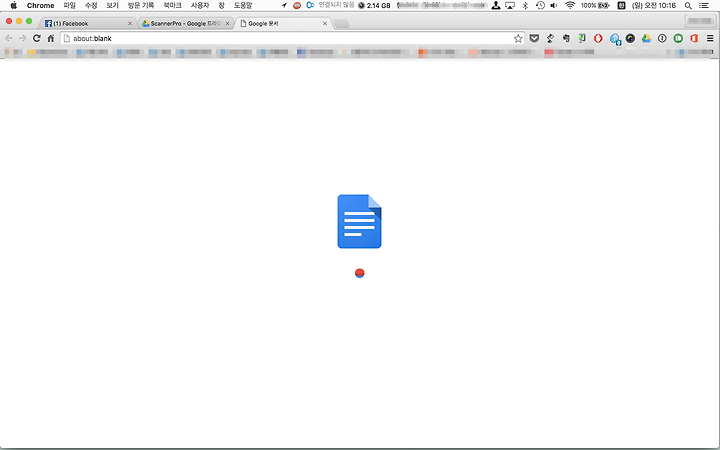The height and width of the screenshot is (450, 720).
Task: Go forward with the browser forward arrow
Action: pyautogui.click(x=22, y=39)
